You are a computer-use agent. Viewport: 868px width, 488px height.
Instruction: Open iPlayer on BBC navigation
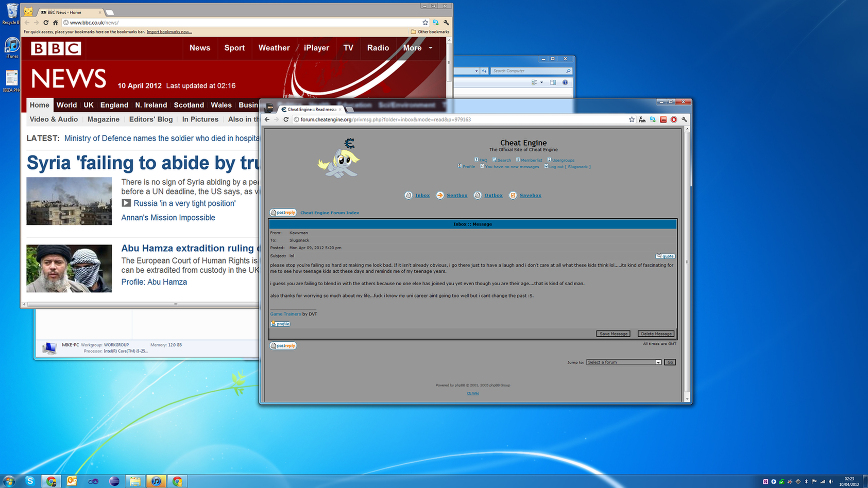(x=316, y=48)
